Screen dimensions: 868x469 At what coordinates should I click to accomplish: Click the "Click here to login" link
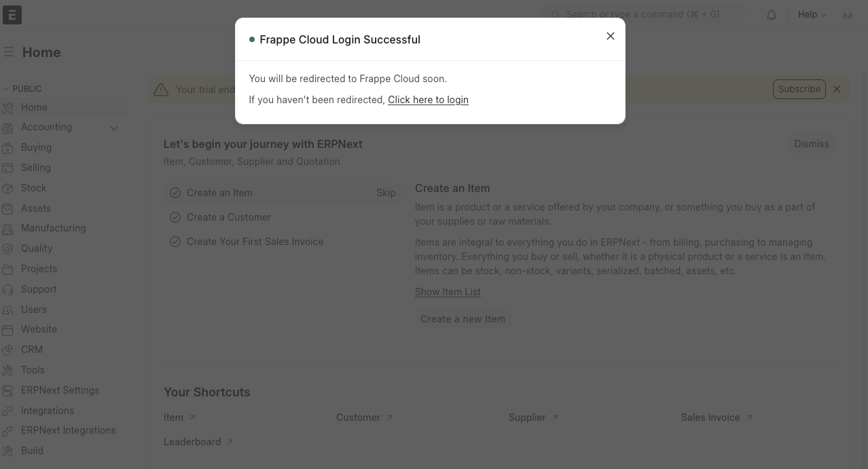[x=428, y=100]
